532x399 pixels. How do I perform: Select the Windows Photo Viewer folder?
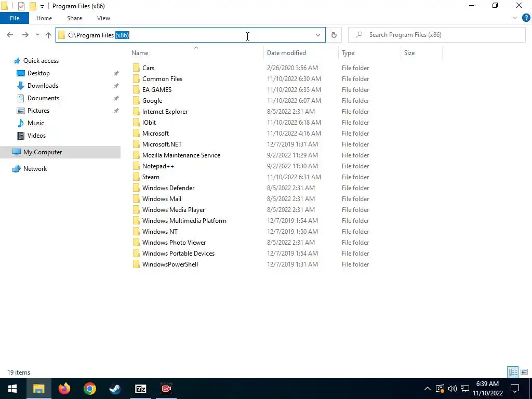174,243
